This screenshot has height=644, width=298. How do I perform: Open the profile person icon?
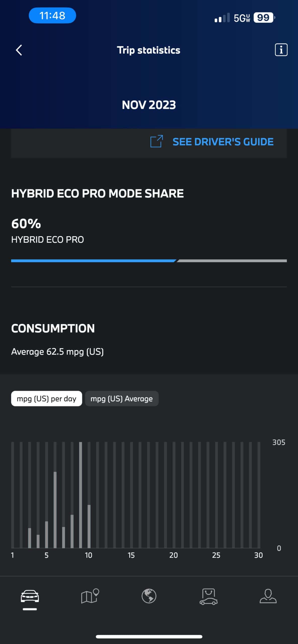coord(268,596)
